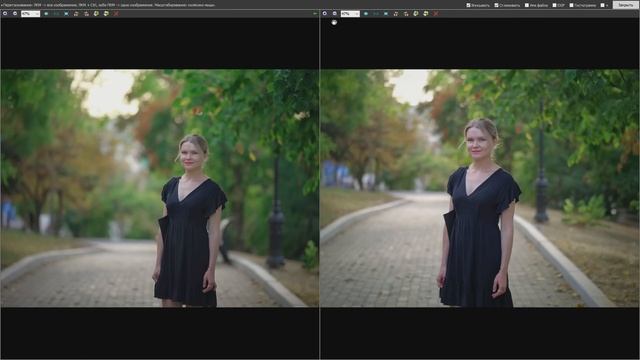Click third teal icon in right pane toolbar
The image size is (640, 360).
[x=386, y=13]
